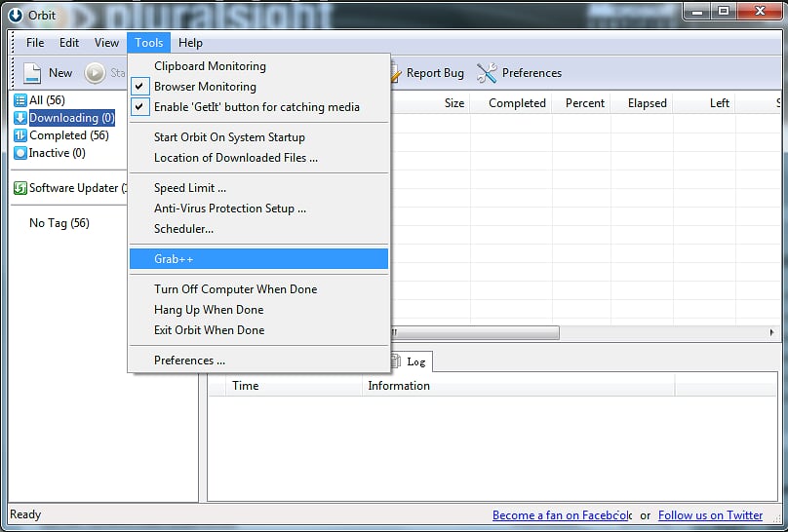Open the Scheduler dialog
Viewport: 788px width, 532px height.
click(259, 229)
